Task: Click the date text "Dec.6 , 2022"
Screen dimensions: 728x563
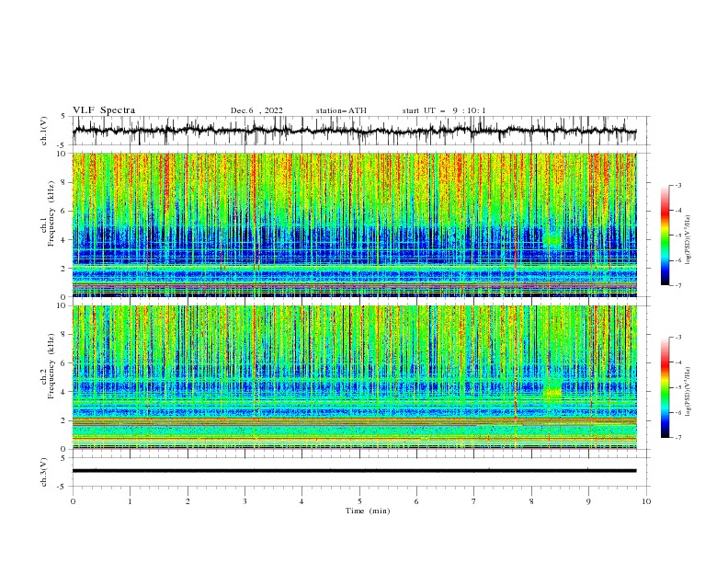Action: (x=256, y=110)
